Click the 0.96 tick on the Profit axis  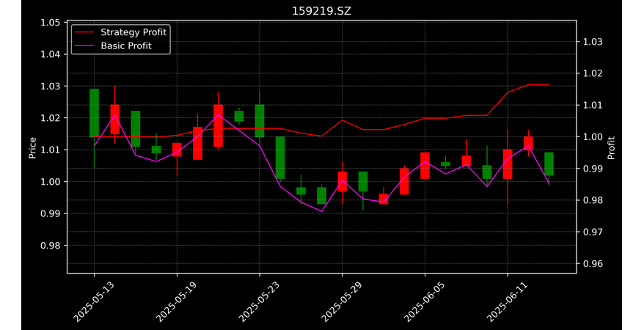pos(593,263)
